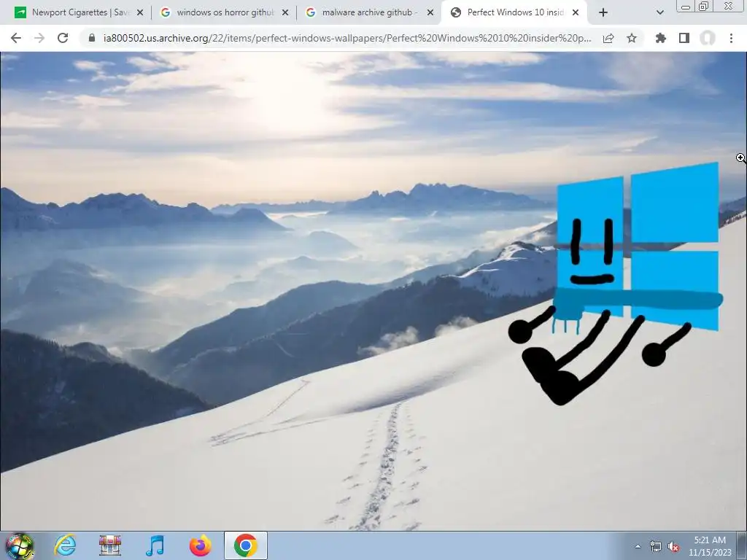Restore down the Chrome window
Viewport: 747px width, 560px height.
tap(704, 6)
